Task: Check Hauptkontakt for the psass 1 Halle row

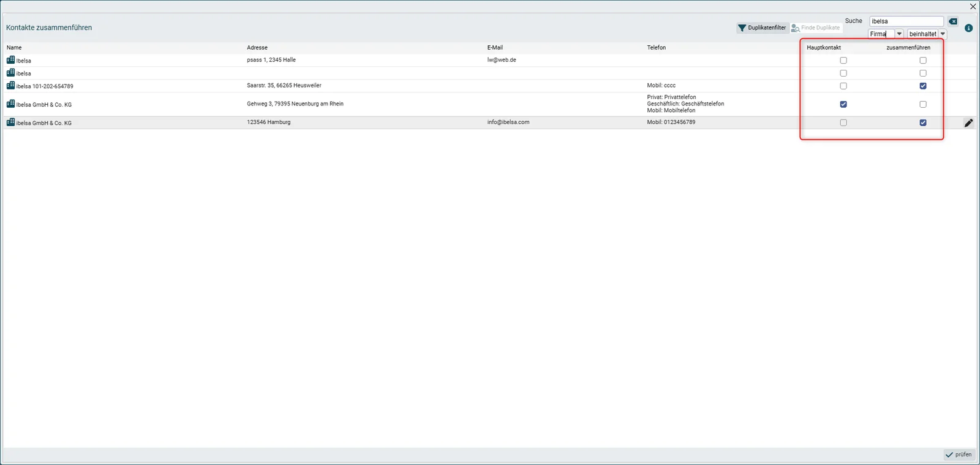Action: pos(843,61)
